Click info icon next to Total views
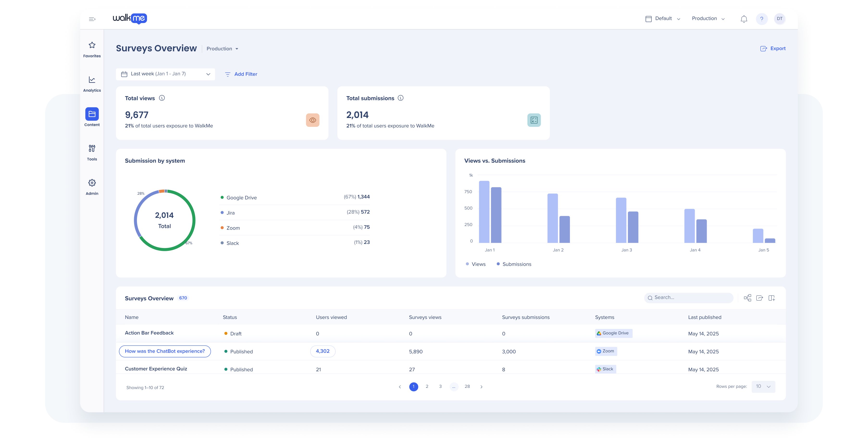The width and height of the screenshot is (868, 446). click(x=162, y=98)
